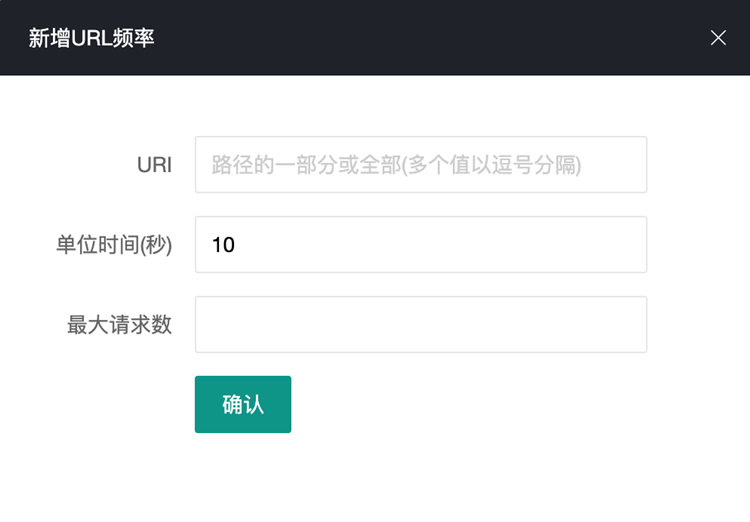The image size is (750, 522).
Task: Click the 新增URL频率 dialog title
Action: (x=91, y=39)
